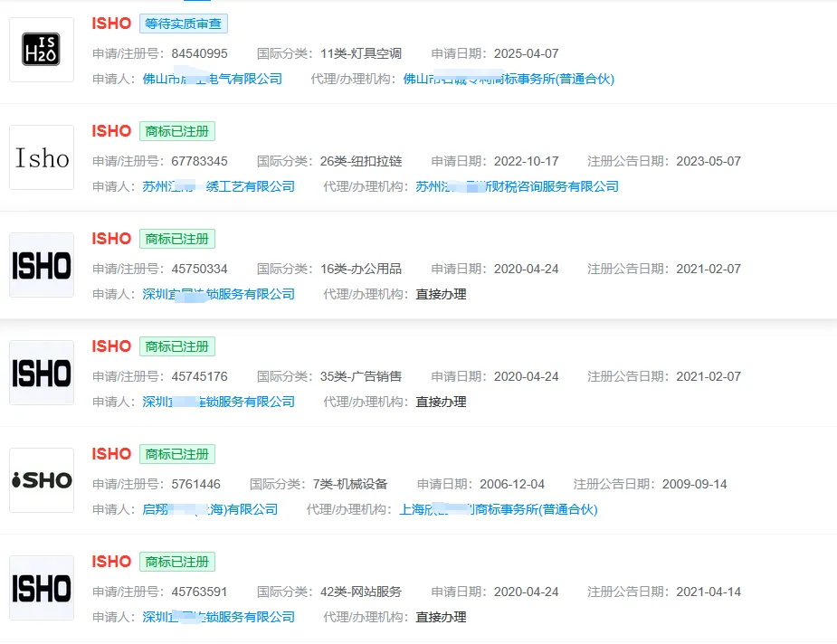
Task: Click 商标已注册 tag on the 67783345 entry
Action: [177, 131]
